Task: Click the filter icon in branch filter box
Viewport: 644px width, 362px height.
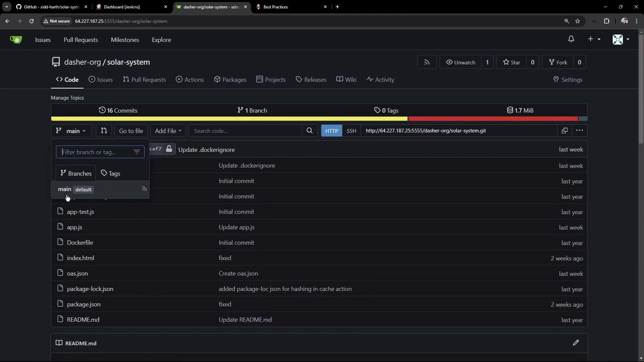Action: coord(137,152)
